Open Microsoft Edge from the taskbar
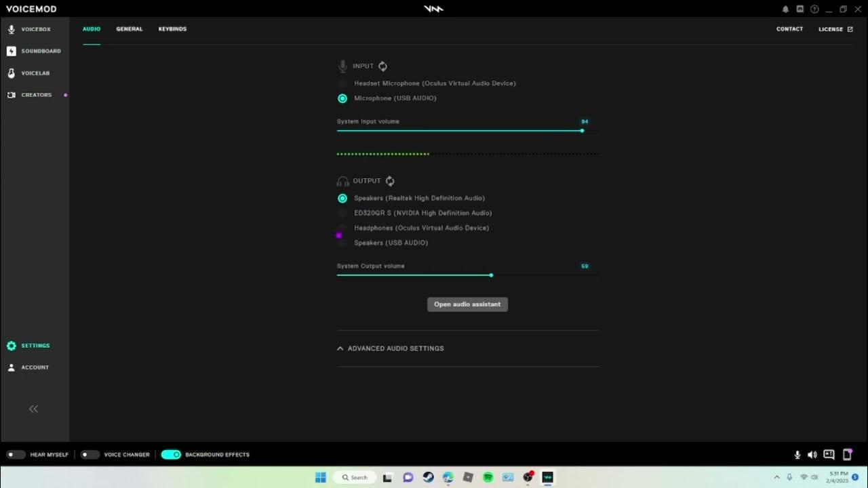 tap(448, 477)
